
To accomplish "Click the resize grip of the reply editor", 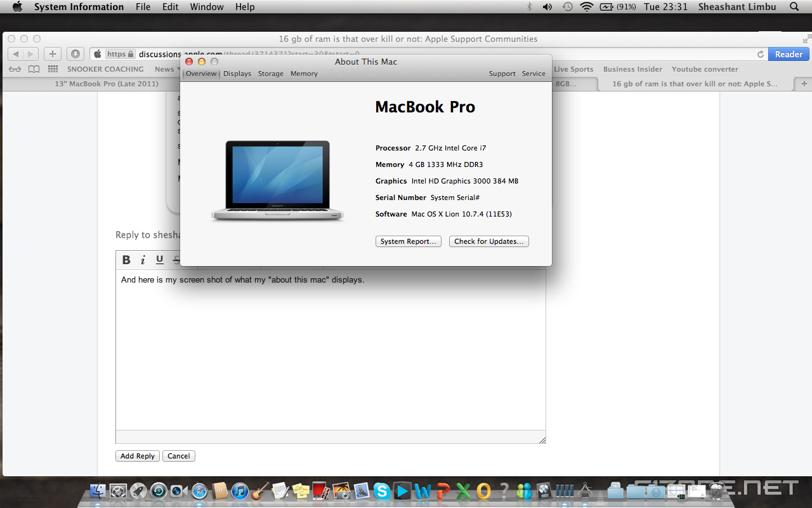I will coord(542,439).
